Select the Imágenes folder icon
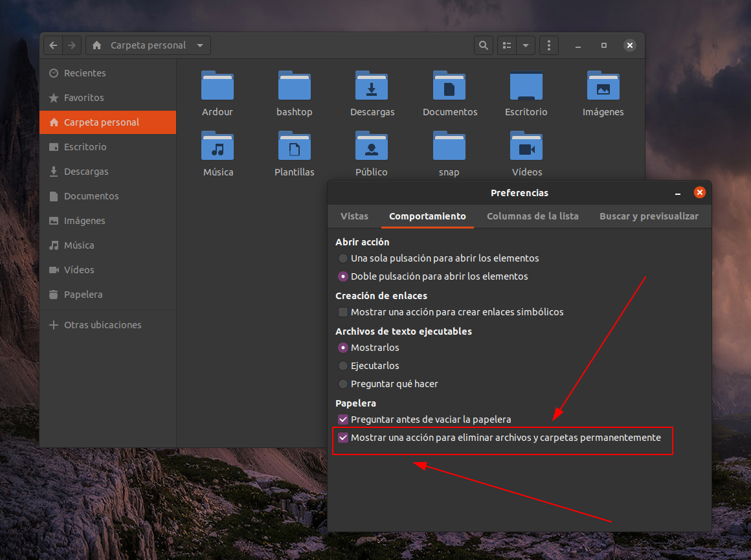This screenshot has height=560, width=751. tap(603, 86)
